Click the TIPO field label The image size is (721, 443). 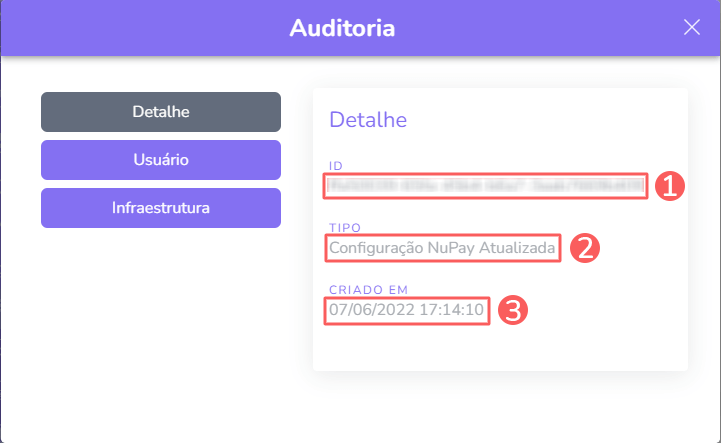(344, 228)
